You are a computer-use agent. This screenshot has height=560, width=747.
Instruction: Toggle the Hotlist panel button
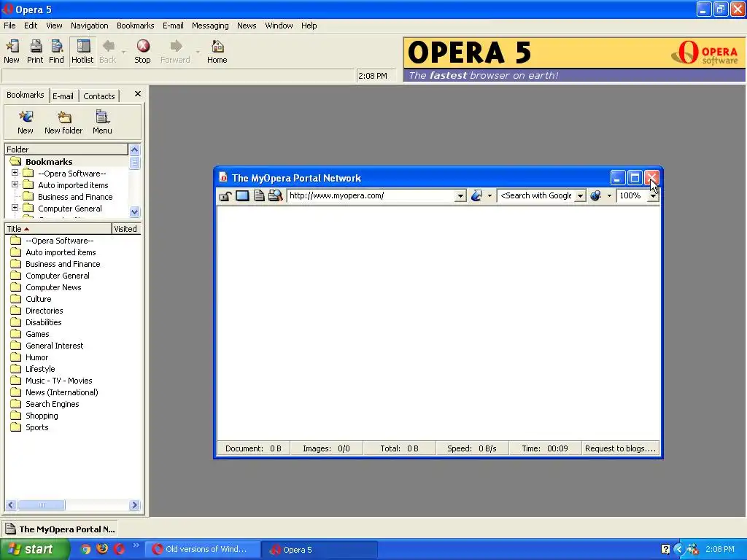[x=82, y=51]
